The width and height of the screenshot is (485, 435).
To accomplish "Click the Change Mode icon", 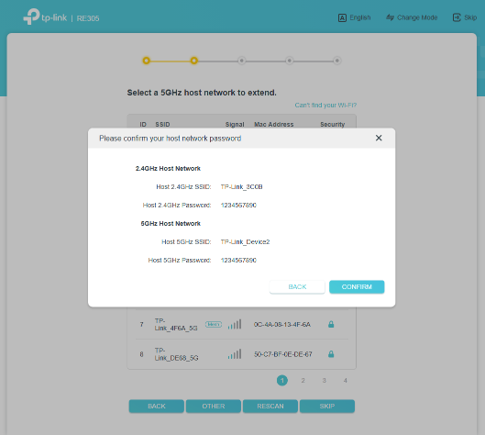I will tap(390, 17).
